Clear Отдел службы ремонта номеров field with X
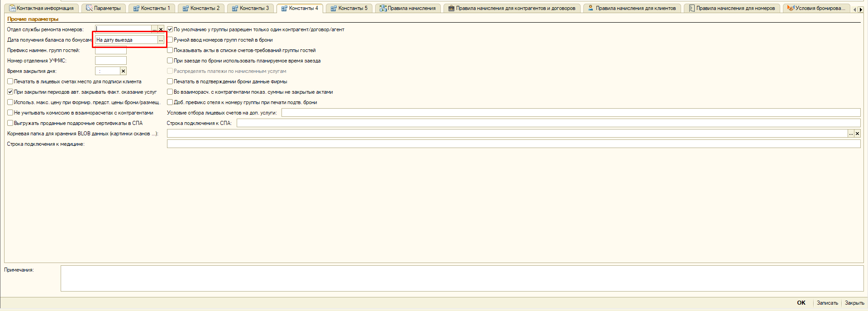 [x=161, y=29]
